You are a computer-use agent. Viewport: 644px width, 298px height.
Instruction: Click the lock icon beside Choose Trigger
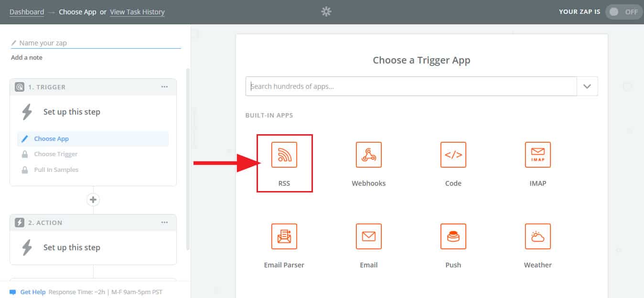(25, 154)
